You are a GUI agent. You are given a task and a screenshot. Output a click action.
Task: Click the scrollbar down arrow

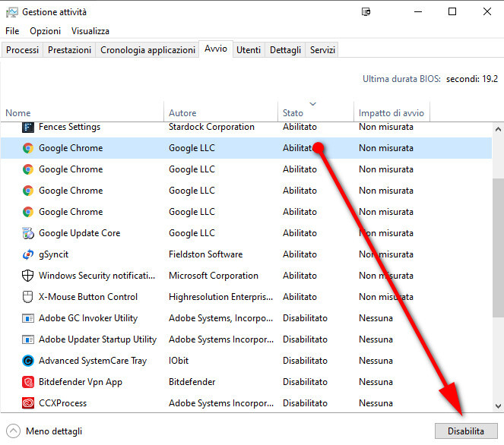click(x=498, y=406)
